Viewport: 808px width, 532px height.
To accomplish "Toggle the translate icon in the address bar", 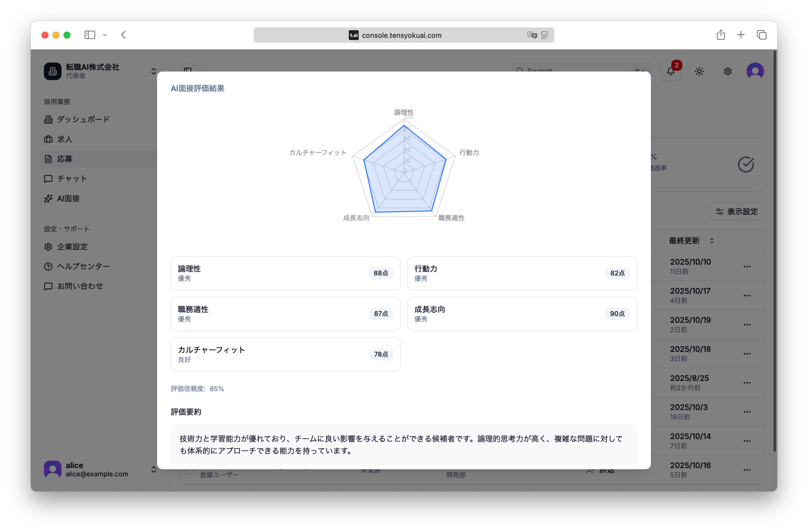I will pyautogui.click(x=532, y=35).
